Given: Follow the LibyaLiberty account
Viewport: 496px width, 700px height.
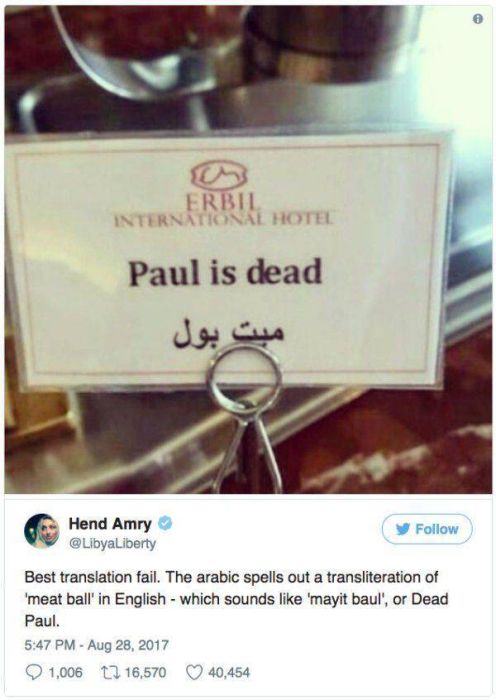Looking at the screenshot, I should (x=427, y=529).
